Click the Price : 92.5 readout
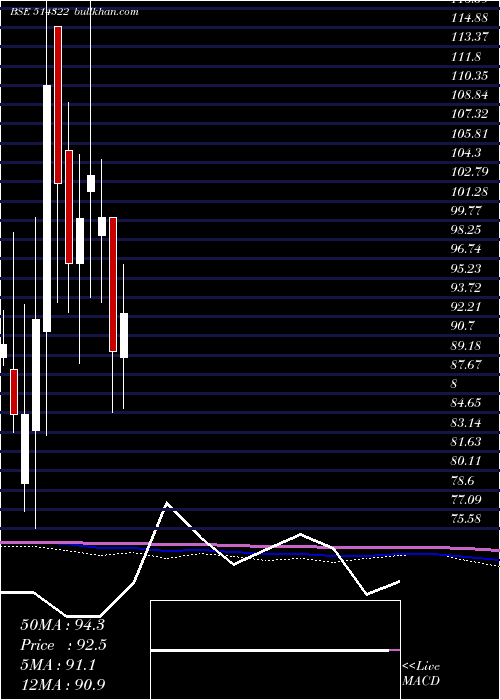The image size is (500, 700). (64, 645)
